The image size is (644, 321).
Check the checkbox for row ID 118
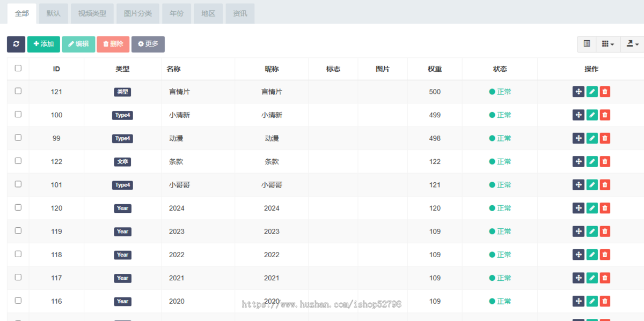coord(18,254)
